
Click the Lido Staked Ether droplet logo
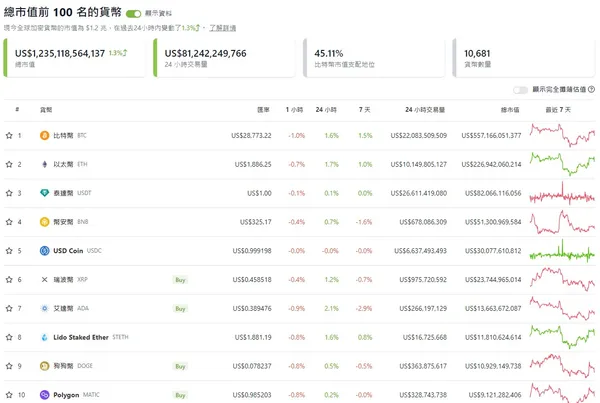(x=45, y=337)
